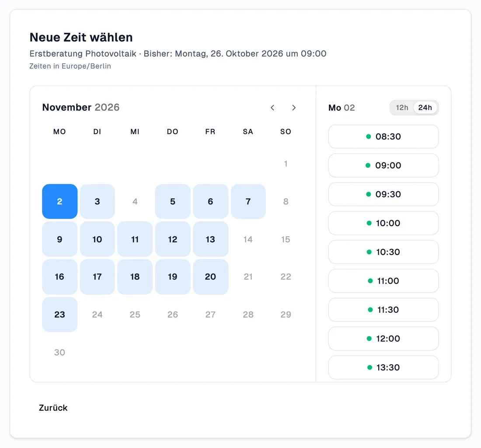This screenshot has height=448, width=481.
Task: Select the 12:00 time slot
Action: tap(383, 339)
